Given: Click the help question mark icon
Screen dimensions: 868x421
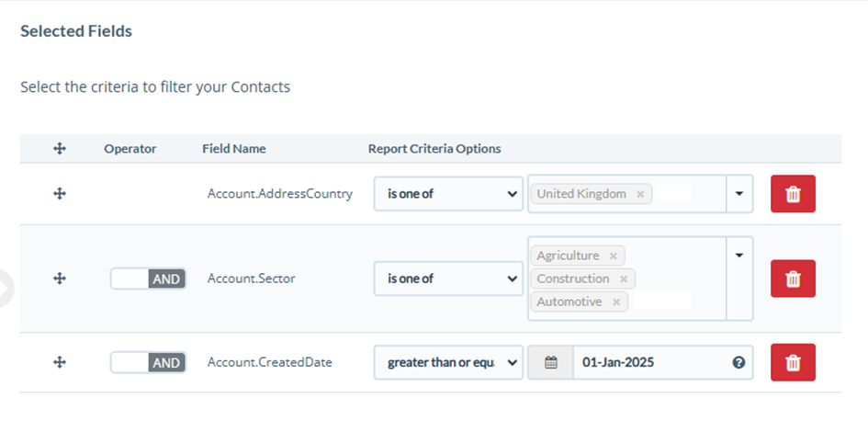Looking at the screenshot, I should coord(738,363).
